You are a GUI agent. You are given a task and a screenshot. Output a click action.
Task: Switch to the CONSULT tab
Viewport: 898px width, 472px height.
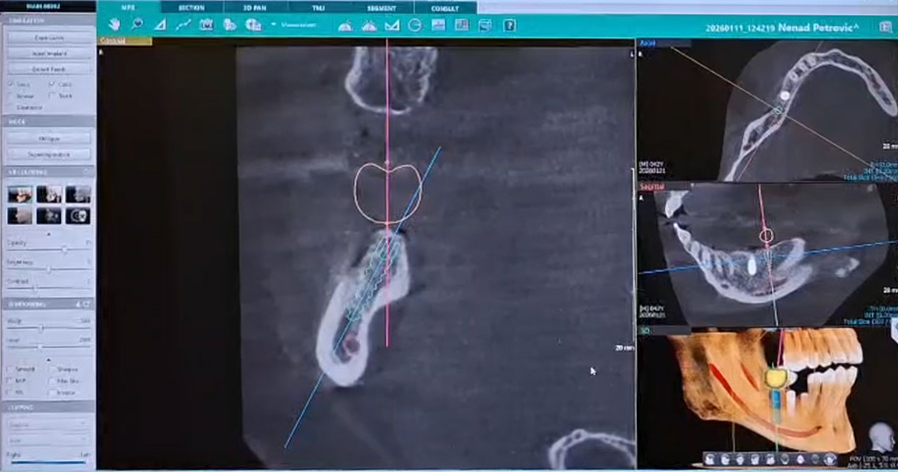[444, 8]
